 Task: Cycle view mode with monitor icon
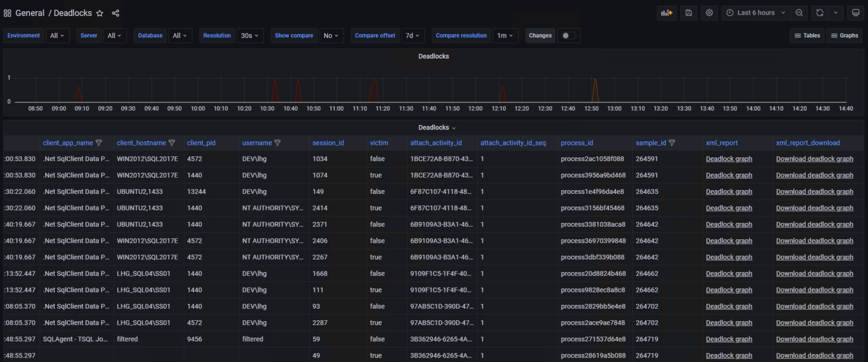856,13
